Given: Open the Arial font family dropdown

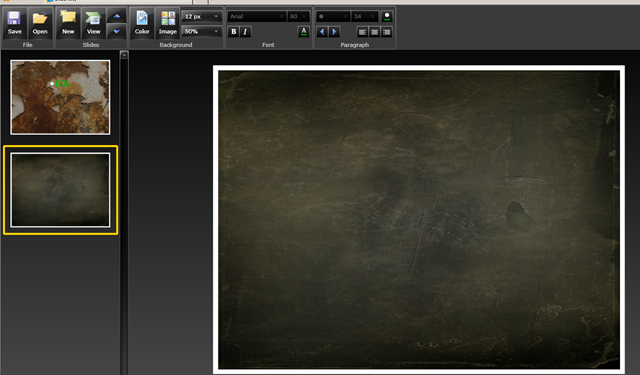Looking at the screenshot, I should (x=256, y=16).
